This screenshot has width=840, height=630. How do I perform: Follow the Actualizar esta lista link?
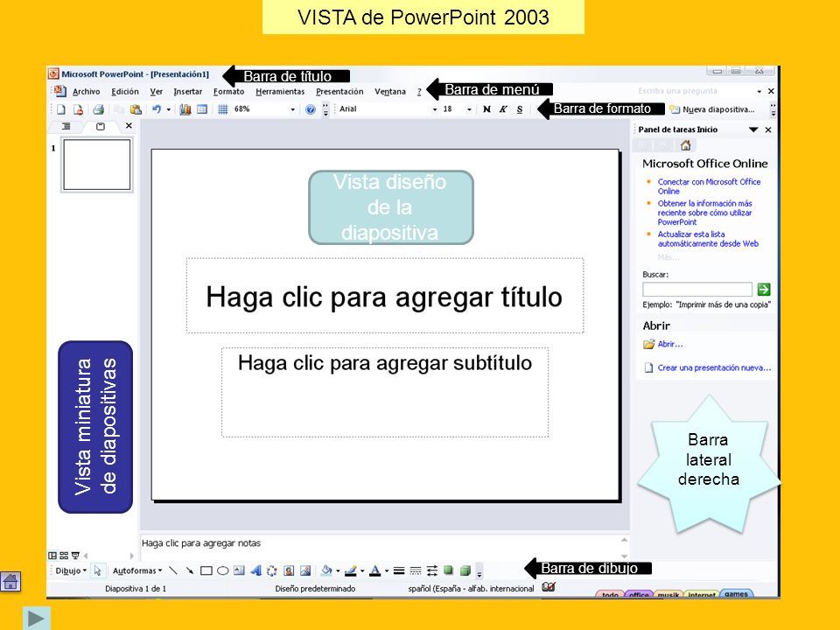708,239
